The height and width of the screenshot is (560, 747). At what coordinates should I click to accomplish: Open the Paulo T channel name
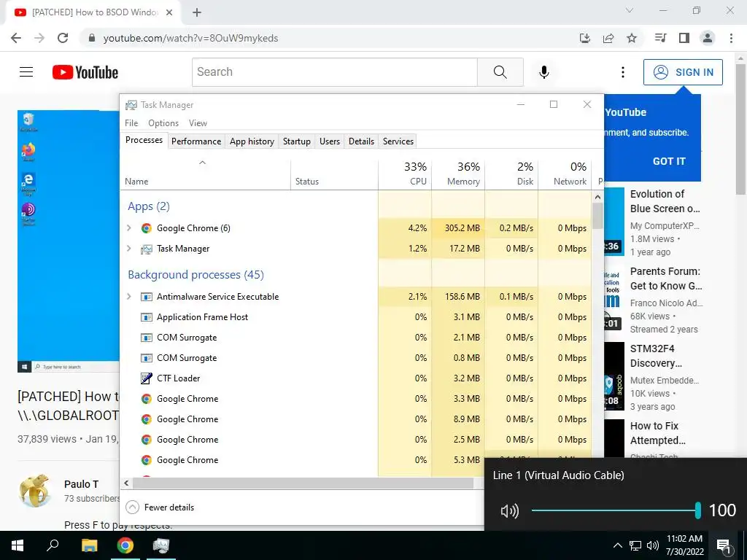[x=82, y=484]
